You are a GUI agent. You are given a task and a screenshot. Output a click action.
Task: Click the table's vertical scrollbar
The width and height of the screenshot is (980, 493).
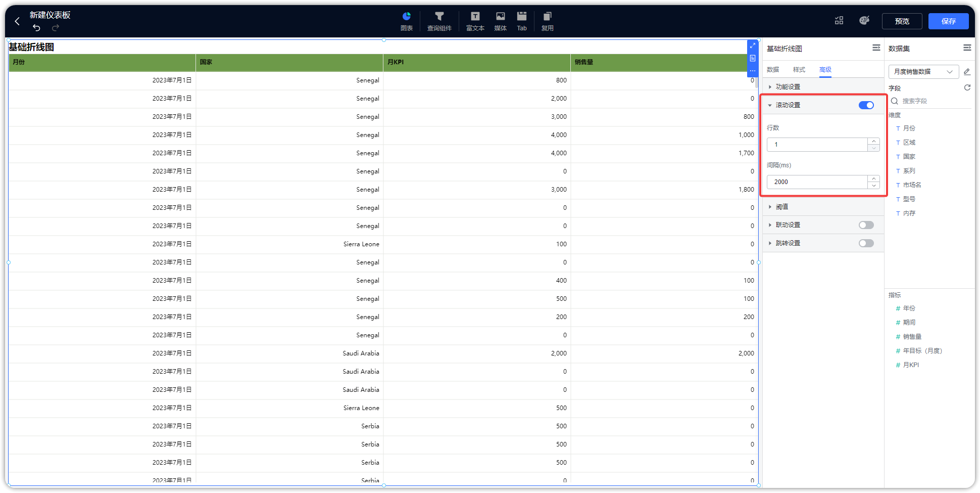pyautogui.click(x=756, y=82)
